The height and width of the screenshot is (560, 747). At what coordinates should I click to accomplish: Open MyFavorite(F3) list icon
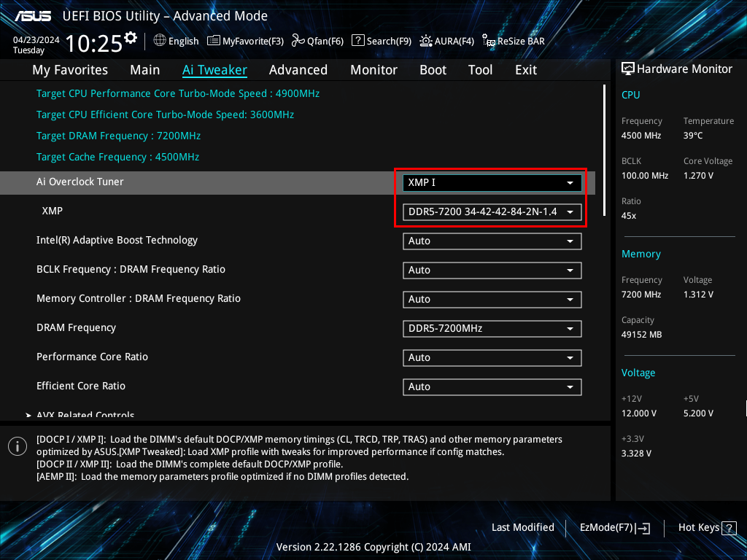(x=214, y=41)
